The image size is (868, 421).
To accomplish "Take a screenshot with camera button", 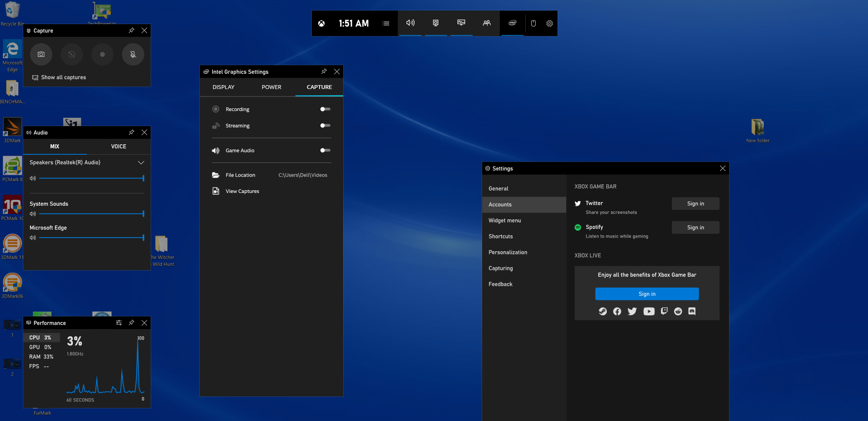I will pos(41,54).
